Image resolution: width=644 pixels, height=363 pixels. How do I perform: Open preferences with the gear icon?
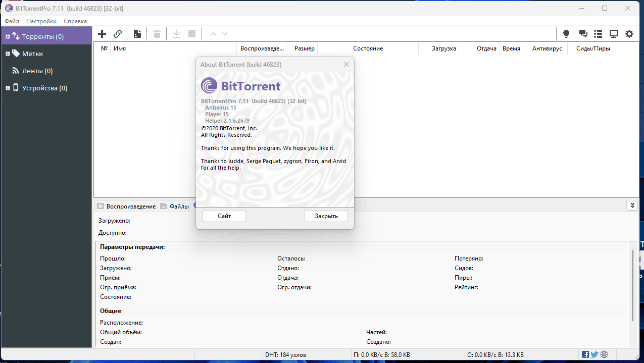point(629,34)
